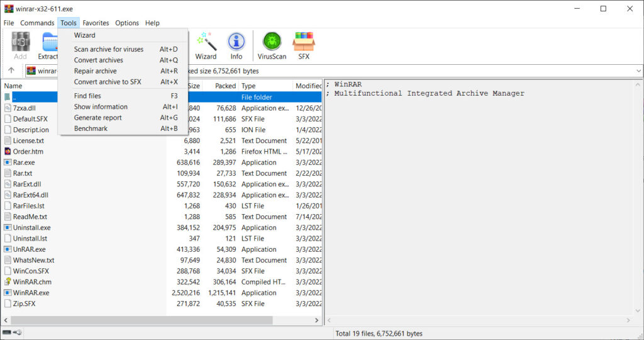644x340 pixels.
Task: Click file list horizontal scrollbar thumb
Action: tap(142, 320)
